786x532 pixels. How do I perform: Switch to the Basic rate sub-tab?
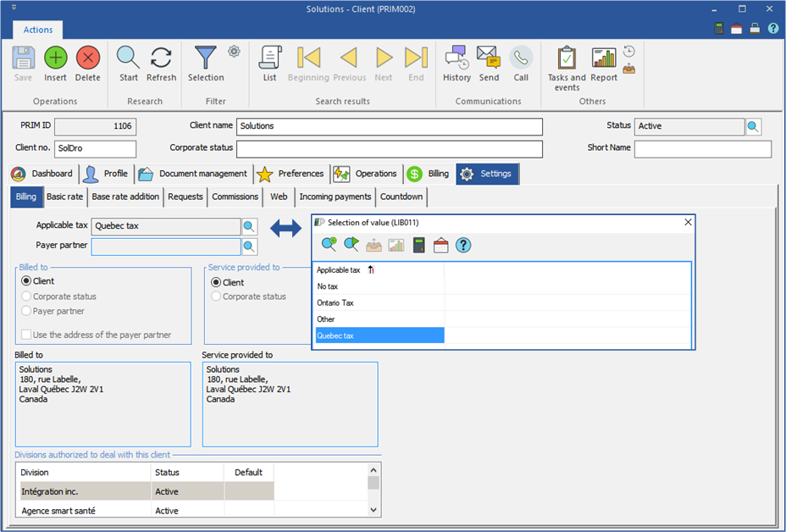click(64, 197)
